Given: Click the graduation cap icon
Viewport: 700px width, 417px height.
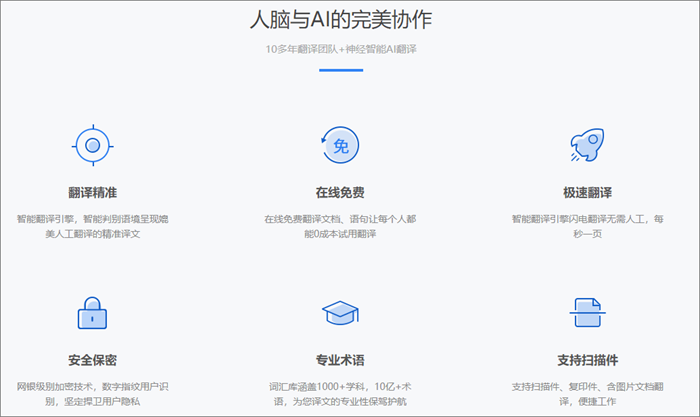Looking at the screenshot, I should (x=339, y=315).
